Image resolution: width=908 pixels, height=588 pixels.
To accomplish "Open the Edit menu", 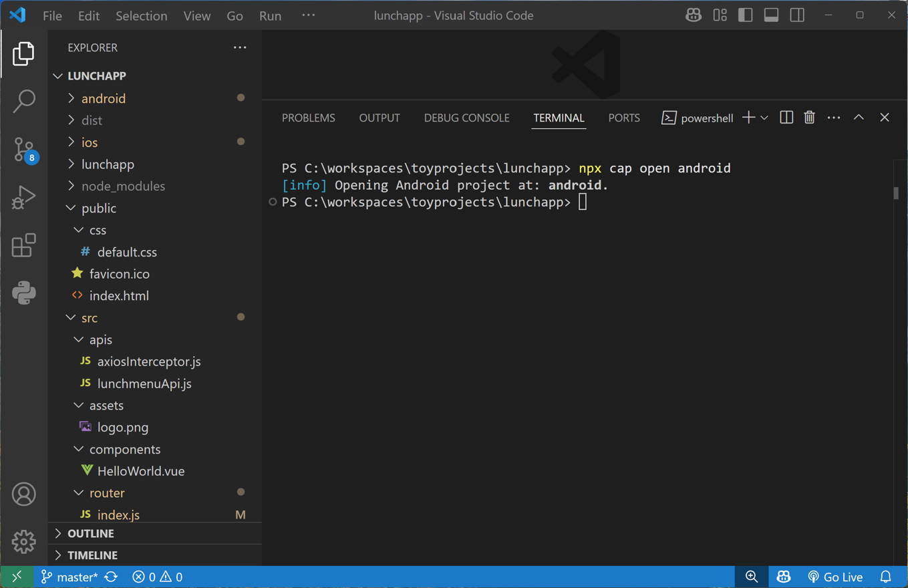I will coord(88,15).
